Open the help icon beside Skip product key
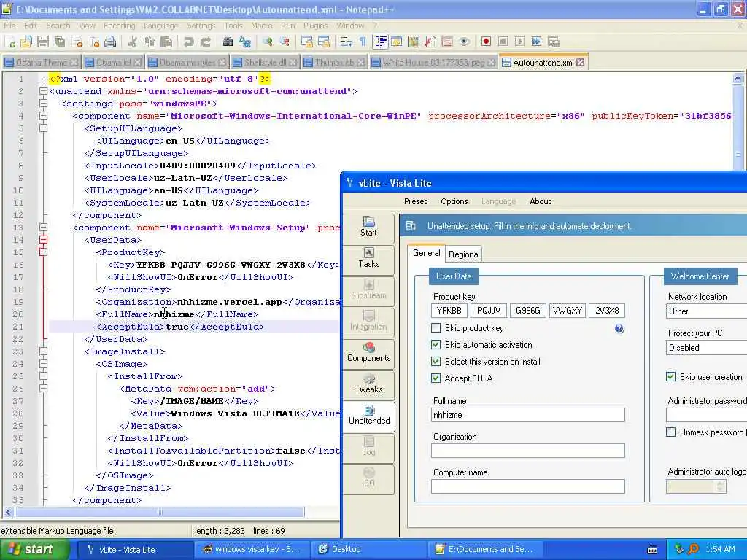Screen dimensions: 747x560 click(x=619, y=329)
